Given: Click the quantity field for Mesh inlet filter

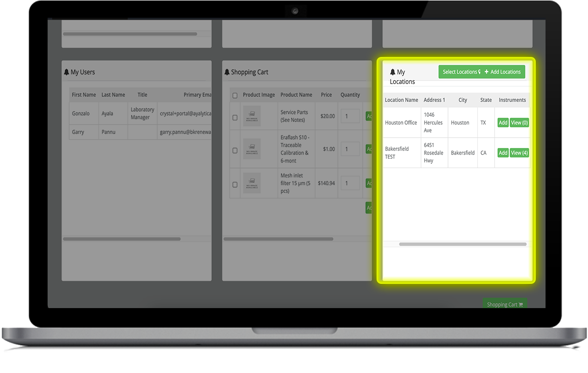Looking at the screenshot, I should [350, 183].
